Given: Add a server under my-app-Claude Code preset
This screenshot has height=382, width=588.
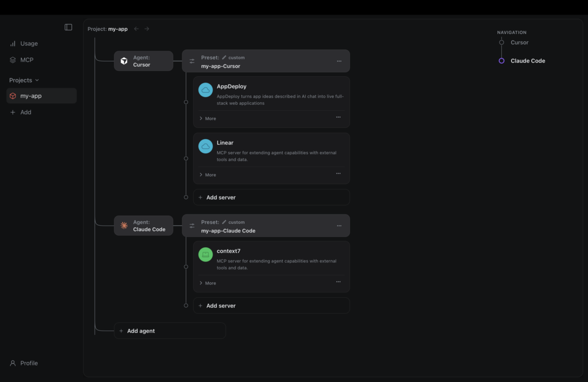Looking at the screenshot, I should [x=271, y=306].
